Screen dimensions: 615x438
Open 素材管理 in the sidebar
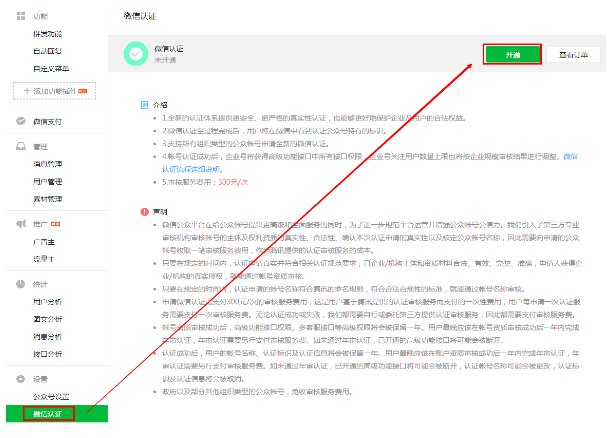pos(47,199)
